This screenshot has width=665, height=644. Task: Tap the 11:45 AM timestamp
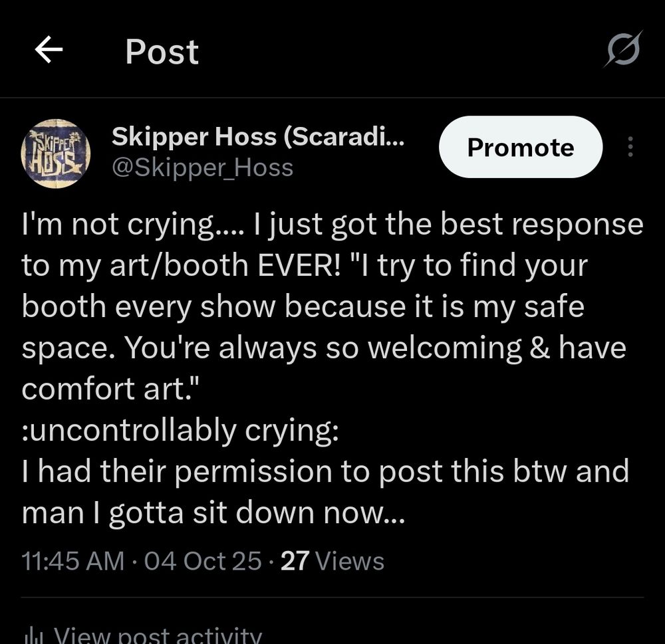(x=73, y=561)
